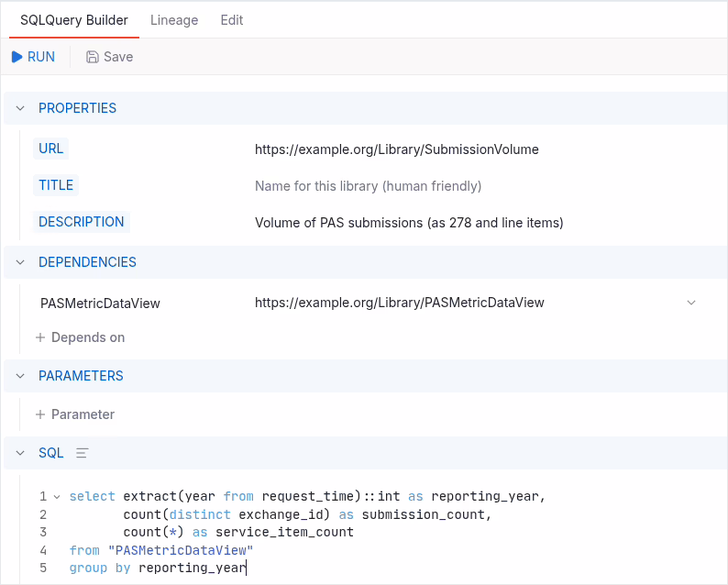728x585 pixels.
Task: Click the PROPERTIES section heading
Action: [x=78, y=108]
